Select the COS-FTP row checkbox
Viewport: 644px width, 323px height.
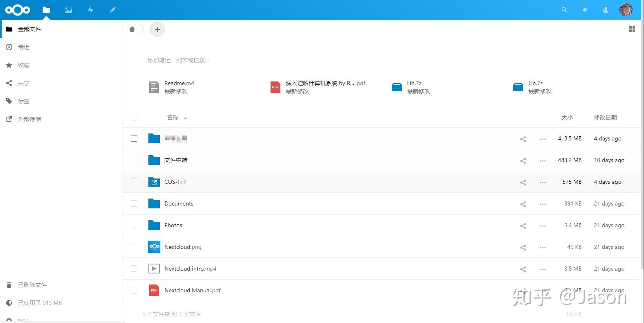(x=134, y=182)
